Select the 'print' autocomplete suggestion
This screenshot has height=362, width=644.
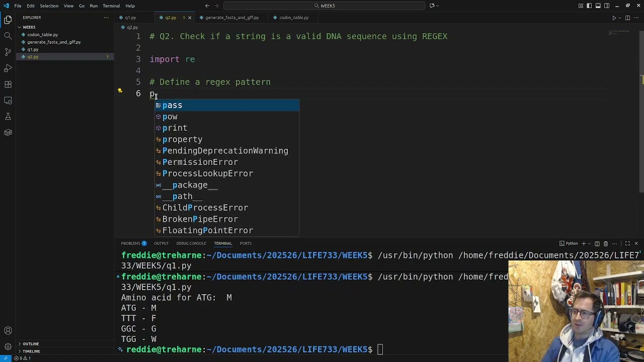pos(227,128)
